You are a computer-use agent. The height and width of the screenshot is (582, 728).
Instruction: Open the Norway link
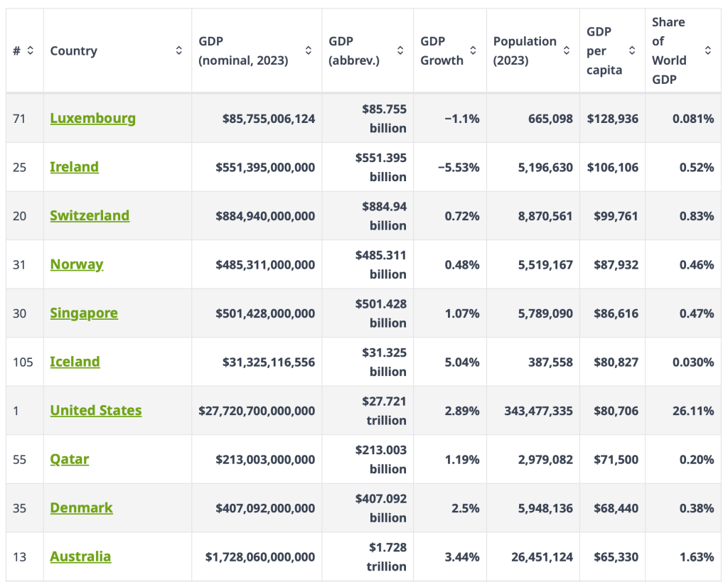click(x=76, y=264)
